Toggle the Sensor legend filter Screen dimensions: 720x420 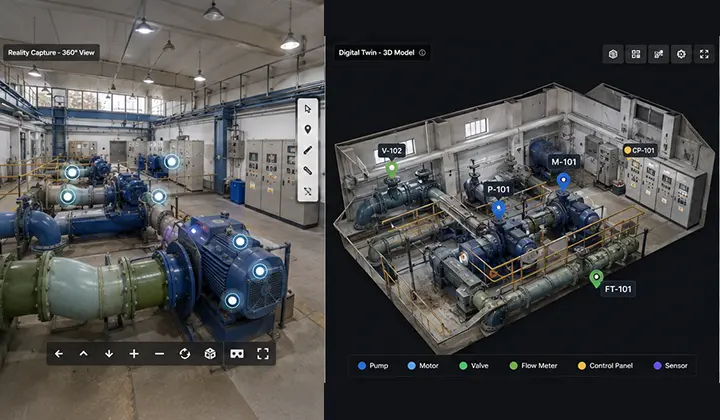pos(670,366)
